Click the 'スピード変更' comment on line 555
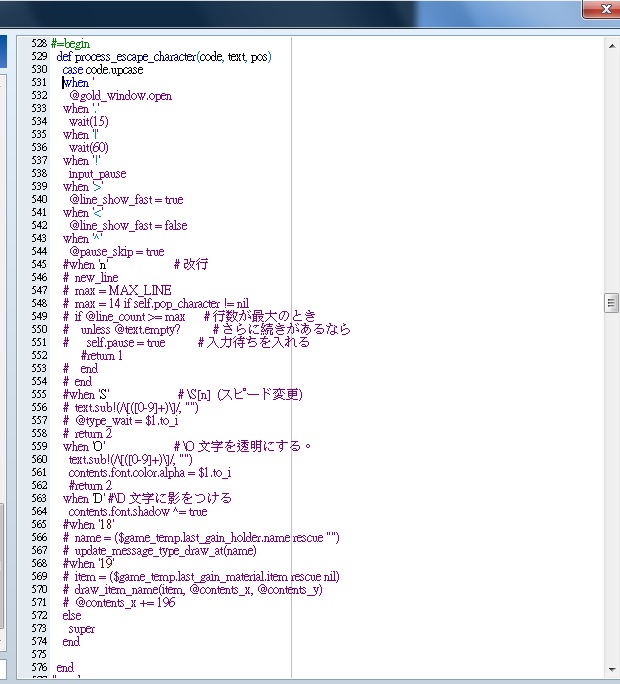Viewport: 620px width, 684px height. tap(262, 394)
